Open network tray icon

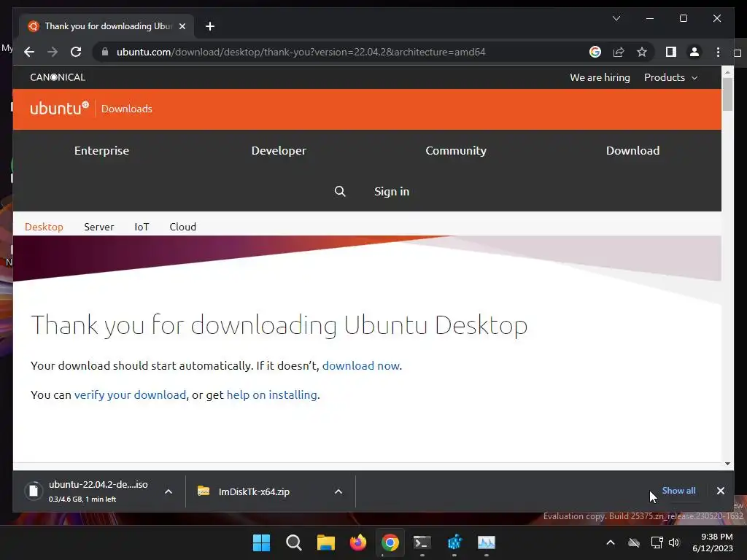point(657,542)
